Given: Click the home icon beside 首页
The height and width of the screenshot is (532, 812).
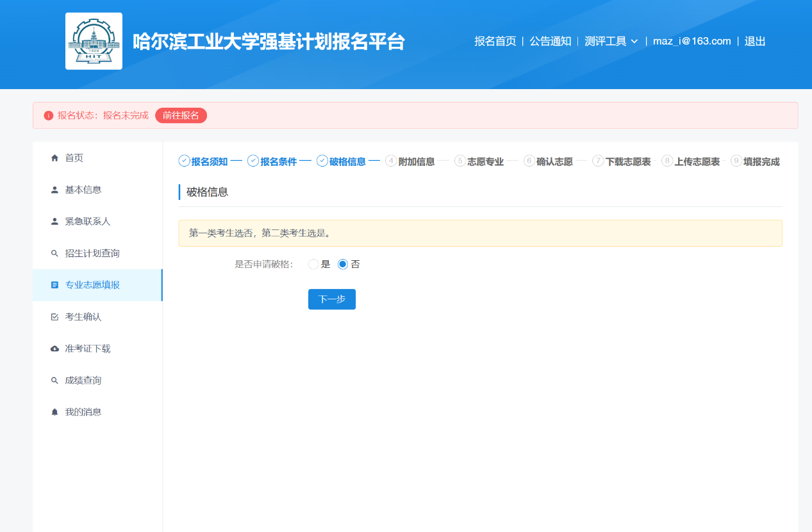Looking at the screenshot, I should pyautogui.click(x=54, y=158).
